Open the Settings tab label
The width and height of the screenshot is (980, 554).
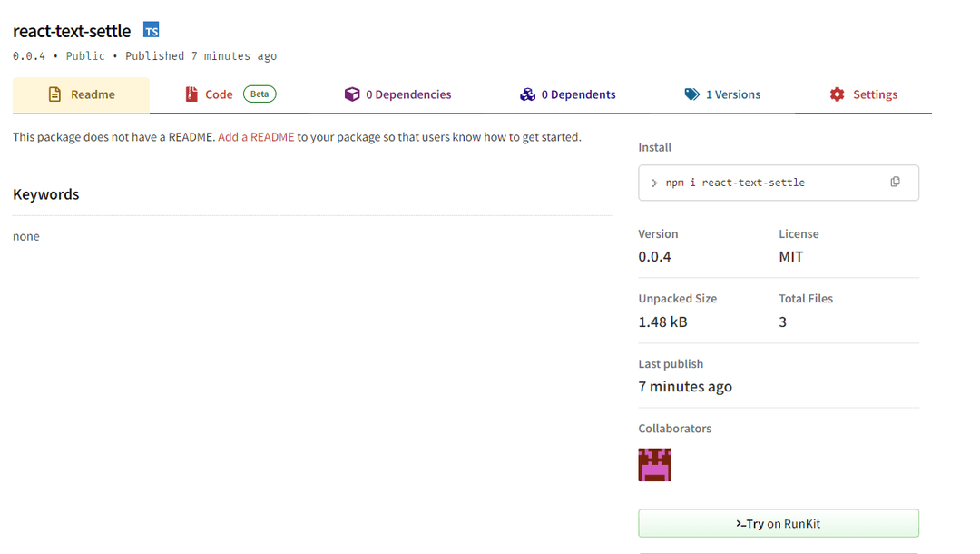[x=875, y=94]
